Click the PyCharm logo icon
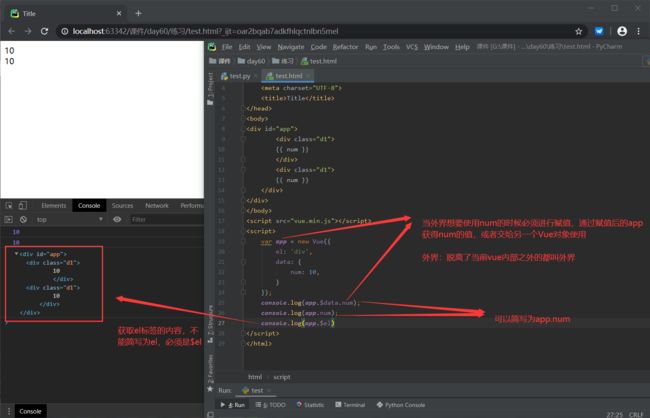 click(212, 47)
